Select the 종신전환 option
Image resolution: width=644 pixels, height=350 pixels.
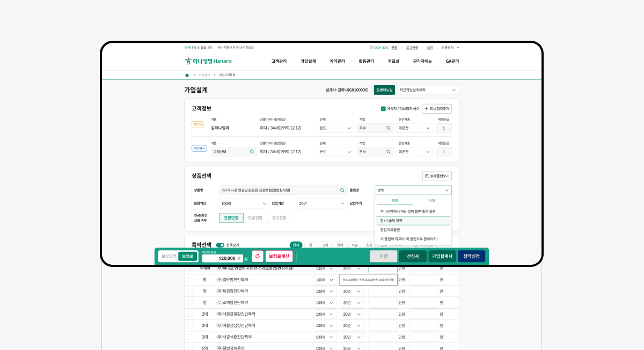tap(279, 218)
